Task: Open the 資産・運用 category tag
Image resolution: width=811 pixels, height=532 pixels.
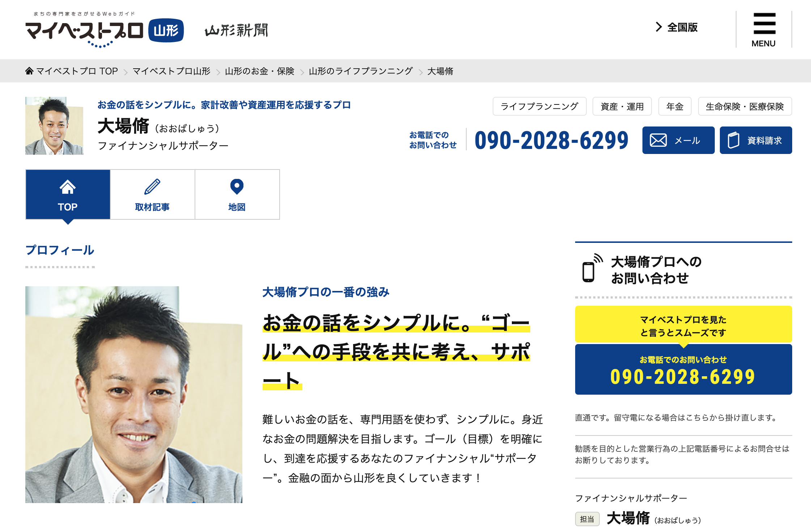Action: [x=622, y=106]
